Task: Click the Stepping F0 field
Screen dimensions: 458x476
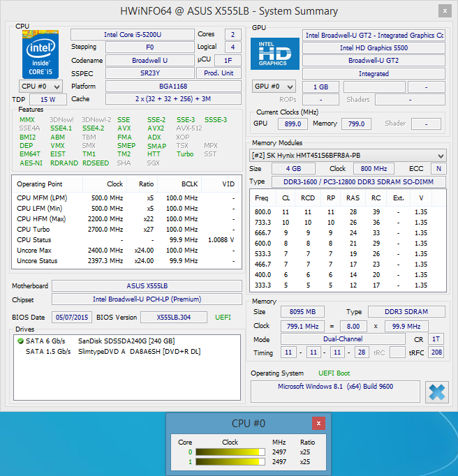Action: 149,47
